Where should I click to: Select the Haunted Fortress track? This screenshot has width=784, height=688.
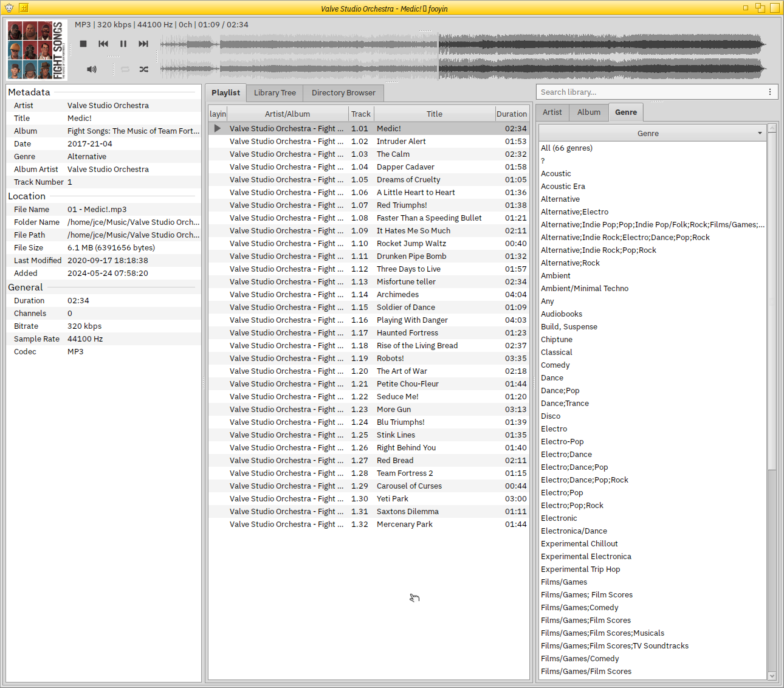click(x=368, y=332)
